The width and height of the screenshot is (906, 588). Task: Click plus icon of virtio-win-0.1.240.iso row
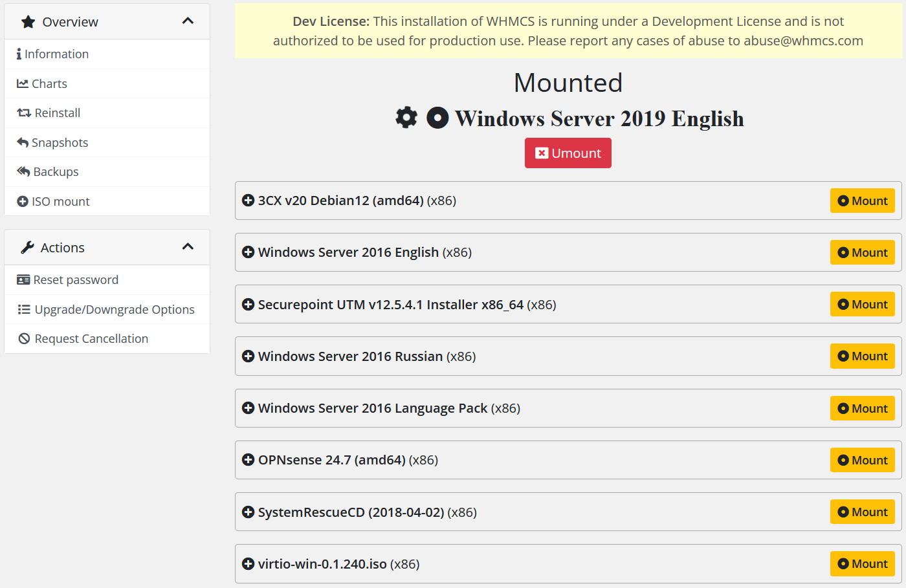click(248, 563)
